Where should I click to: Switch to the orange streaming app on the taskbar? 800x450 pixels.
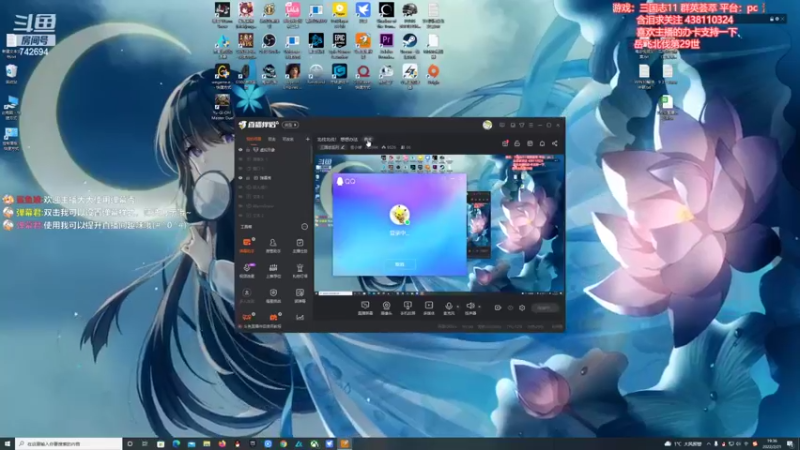[x=345, y=444]
